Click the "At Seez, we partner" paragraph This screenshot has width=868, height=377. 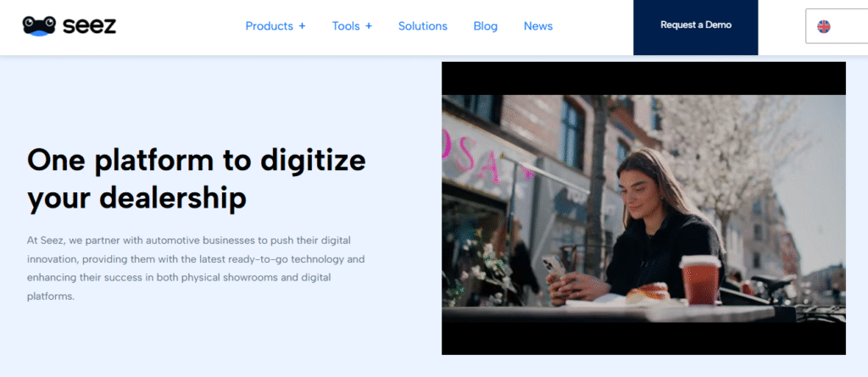196,268
